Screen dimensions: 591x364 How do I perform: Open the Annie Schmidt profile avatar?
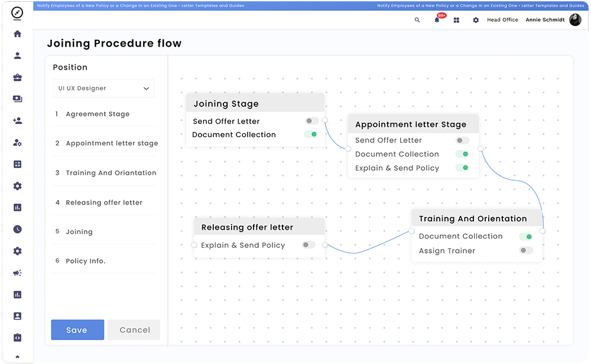coord(574,19)
